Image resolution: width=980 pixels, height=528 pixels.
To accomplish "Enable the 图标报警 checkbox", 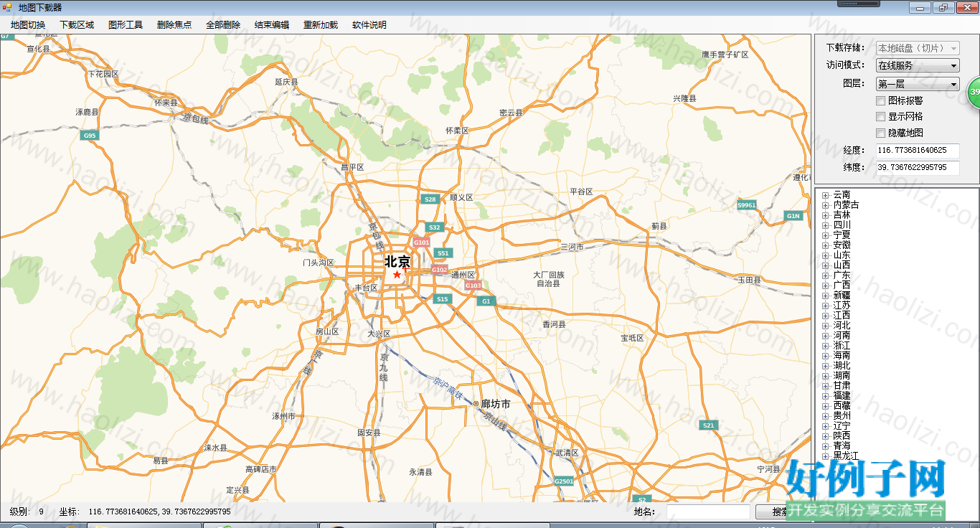I will [881, 101].
